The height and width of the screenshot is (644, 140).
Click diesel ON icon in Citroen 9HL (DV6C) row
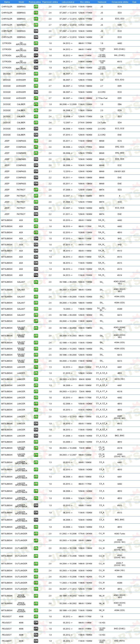click(36, 55)
